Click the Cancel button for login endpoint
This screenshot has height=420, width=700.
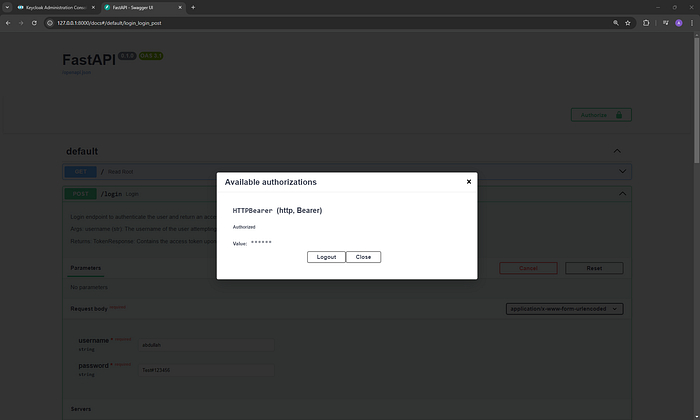point(528,268)
